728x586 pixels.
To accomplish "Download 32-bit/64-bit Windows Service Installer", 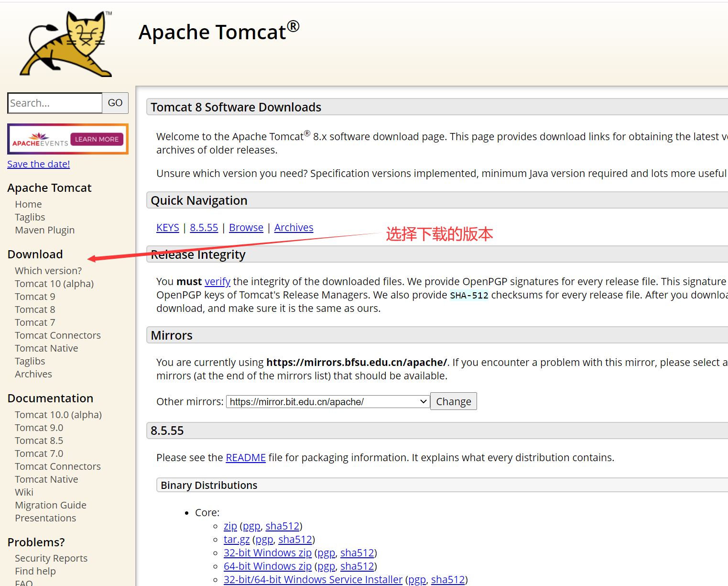I will click(313, 580).
